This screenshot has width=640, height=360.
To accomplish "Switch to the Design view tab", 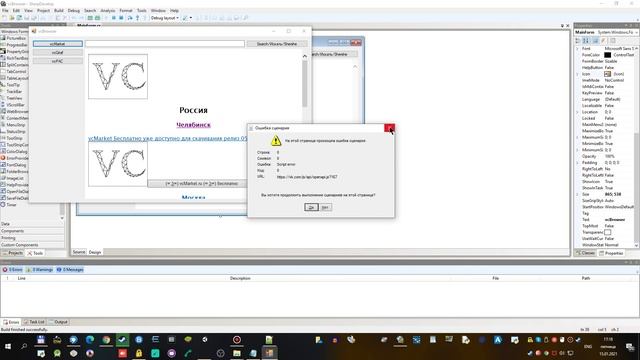I will [x=95, y=252].
